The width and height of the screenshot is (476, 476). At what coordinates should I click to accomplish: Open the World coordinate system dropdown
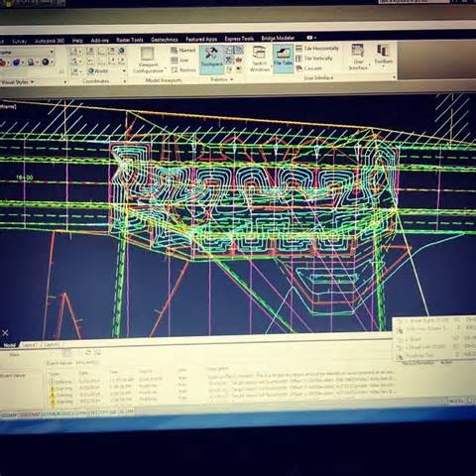tap(106, 70)
